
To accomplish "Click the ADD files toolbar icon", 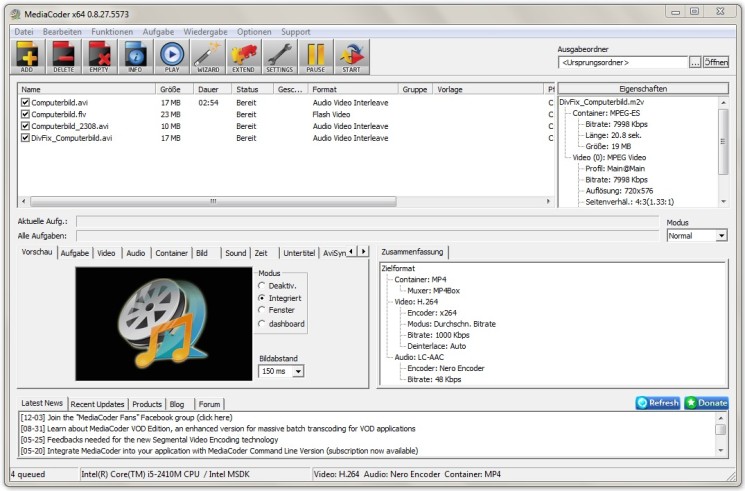I will 28,57.
